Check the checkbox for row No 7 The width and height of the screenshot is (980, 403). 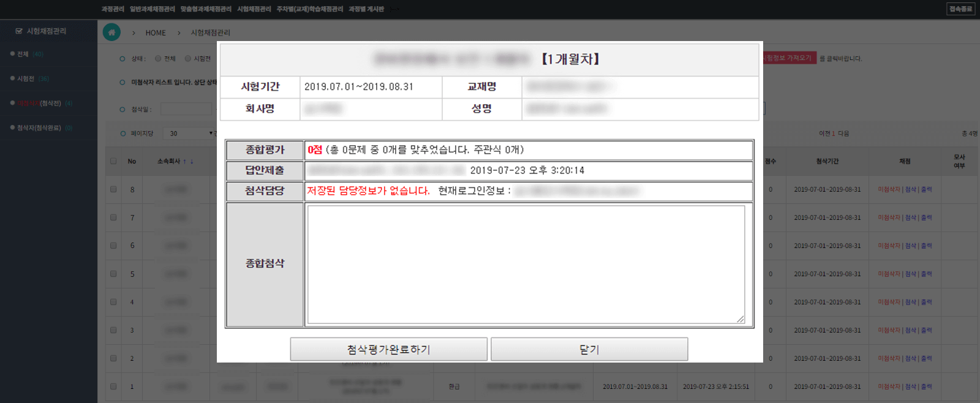coord(113,217)
